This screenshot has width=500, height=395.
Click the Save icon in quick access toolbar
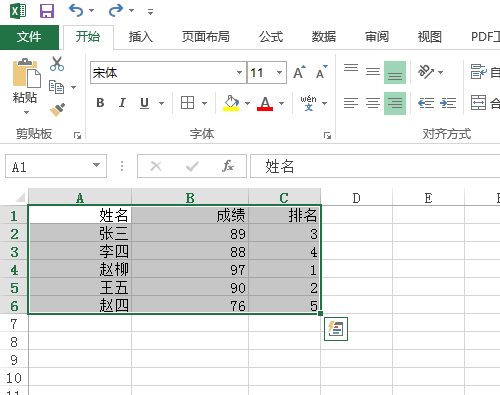[x=47, y=11]
